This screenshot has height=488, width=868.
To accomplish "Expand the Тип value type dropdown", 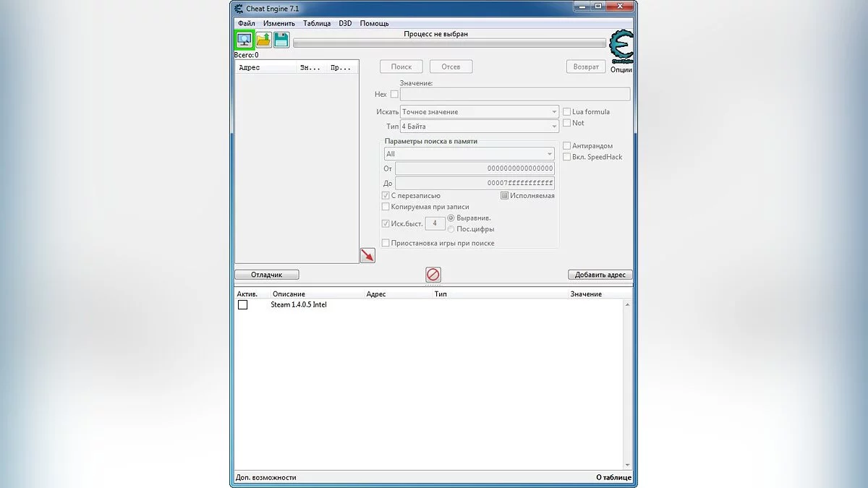I will pyautogui.click(x=480, y=127).
